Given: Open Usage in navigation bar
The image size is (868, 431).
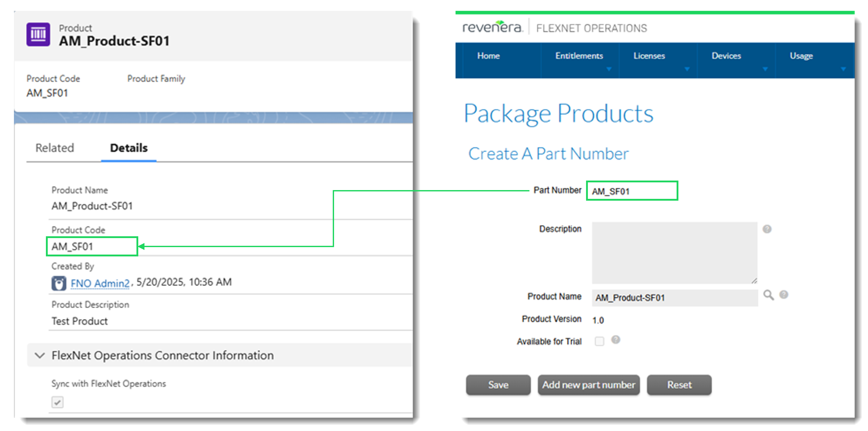Looking at the screenshot, I should [x=801, y=56].
